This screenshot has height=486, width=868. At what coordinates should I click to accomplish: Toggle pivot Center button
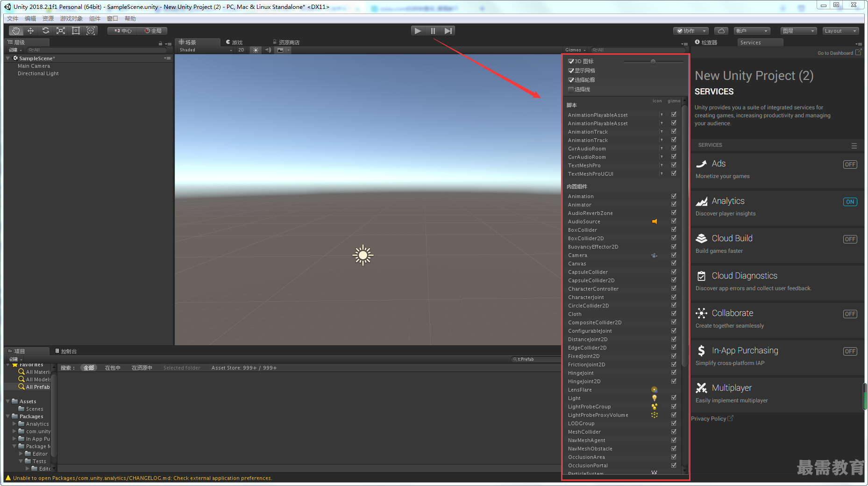123,31
